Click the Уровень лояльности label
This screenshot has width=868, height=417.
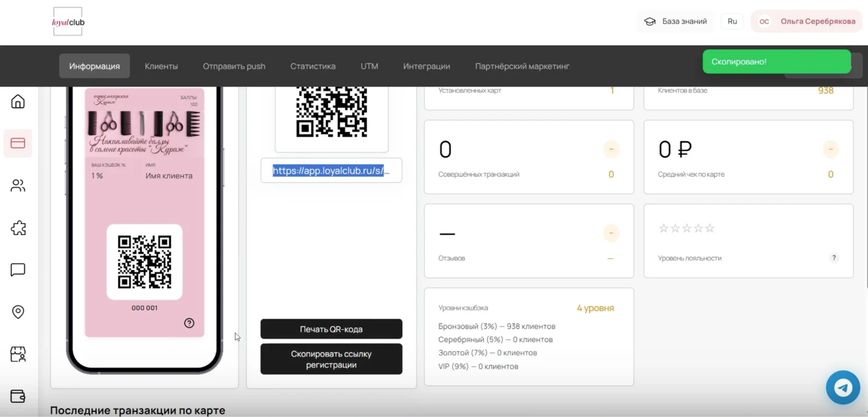(x=689, y=258)
